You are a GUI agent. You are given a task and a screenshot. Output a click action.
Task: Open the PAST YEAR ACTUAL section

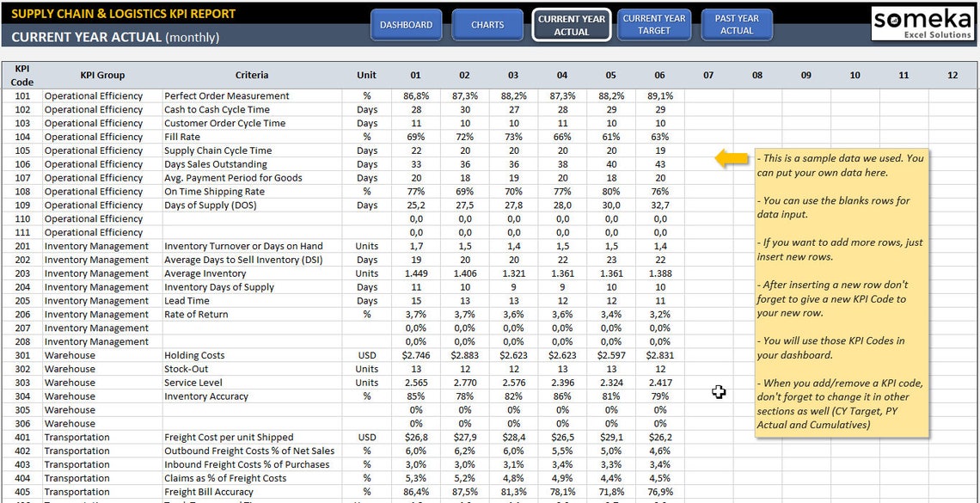click(736, 25)
